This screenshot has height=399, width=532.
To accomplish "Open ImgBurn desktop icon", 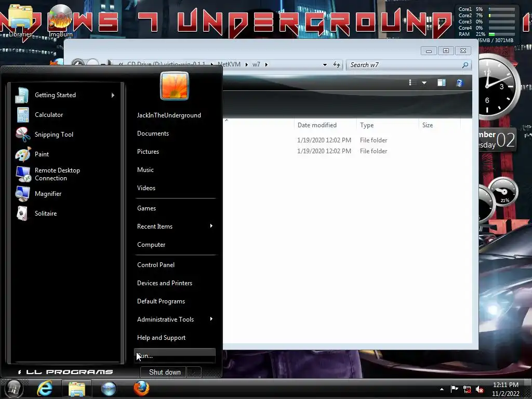I will point(60,21).
